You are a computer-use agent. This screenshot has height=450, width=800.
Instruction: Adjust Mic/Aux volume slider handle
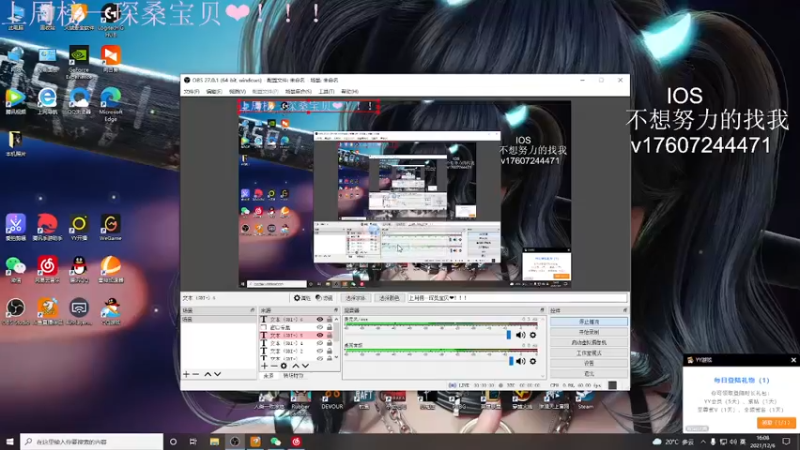tap(509, 335)
